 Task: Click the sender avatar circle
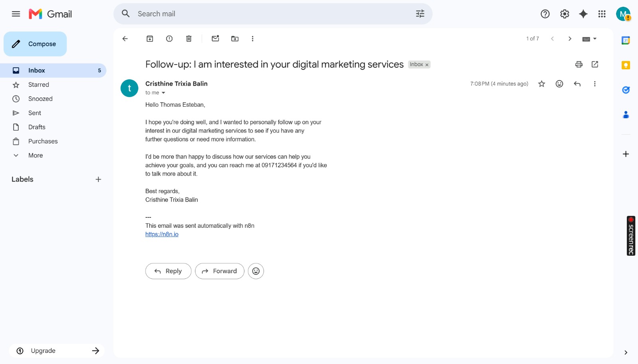130,88
